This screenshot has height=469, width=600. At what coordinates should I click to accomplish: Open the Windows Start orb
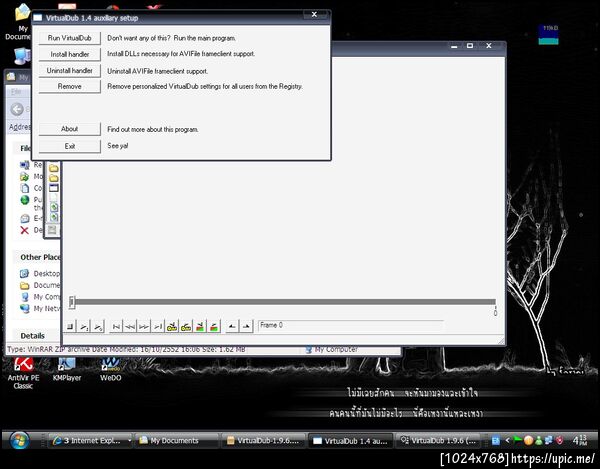click(19, 440)
